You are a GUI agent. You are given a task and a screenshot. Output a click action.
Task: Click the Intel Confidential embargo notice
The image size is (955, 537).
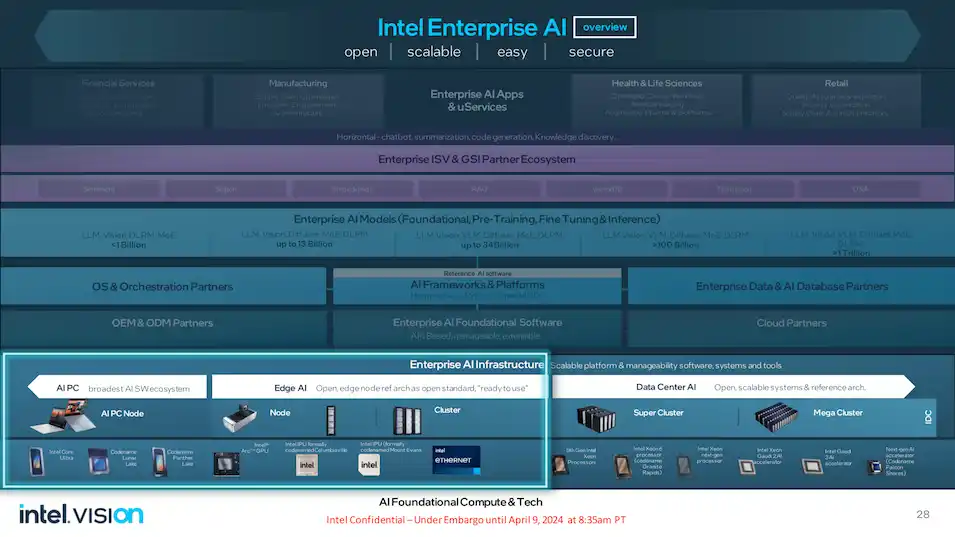pos(476,520)
